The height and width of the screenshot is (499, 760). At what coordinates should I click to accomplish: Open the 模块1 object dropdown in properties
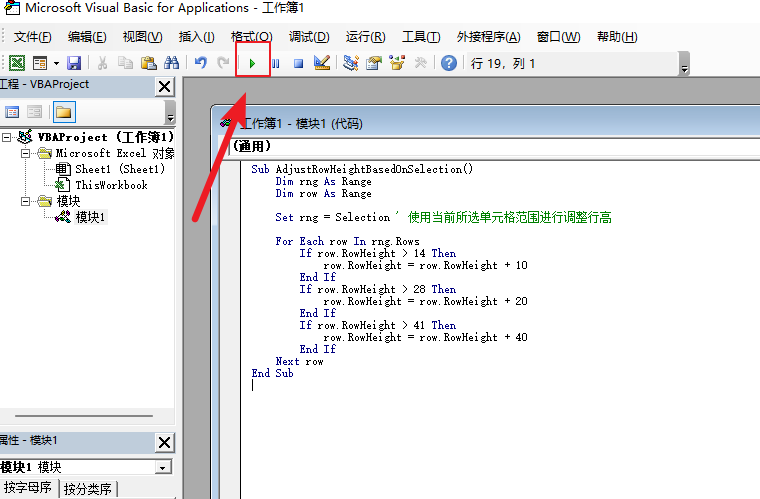point(163,467)
